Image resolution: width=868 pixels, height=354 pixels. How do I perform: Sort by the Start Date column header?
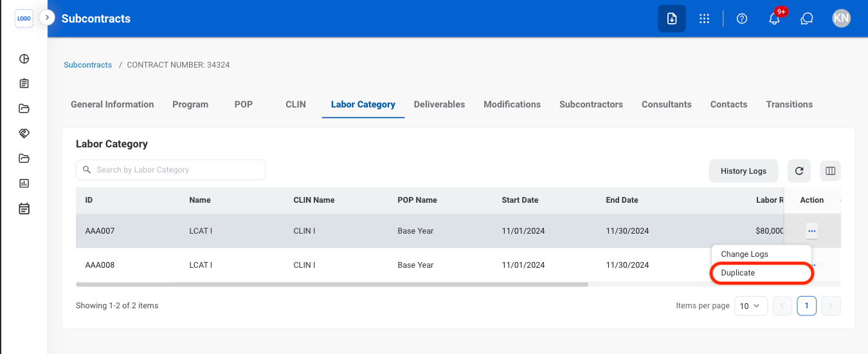click(x=520, y=200)
